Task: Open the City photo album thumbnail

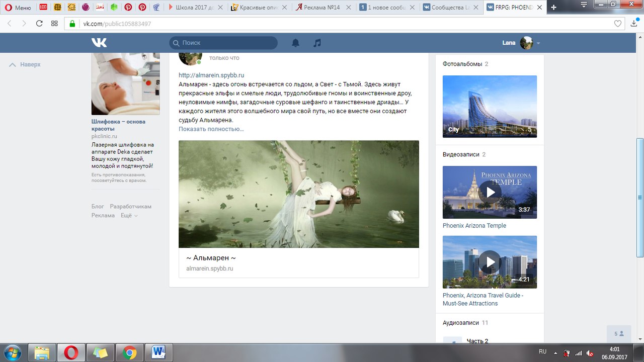Action: click(x=490, y=106)
